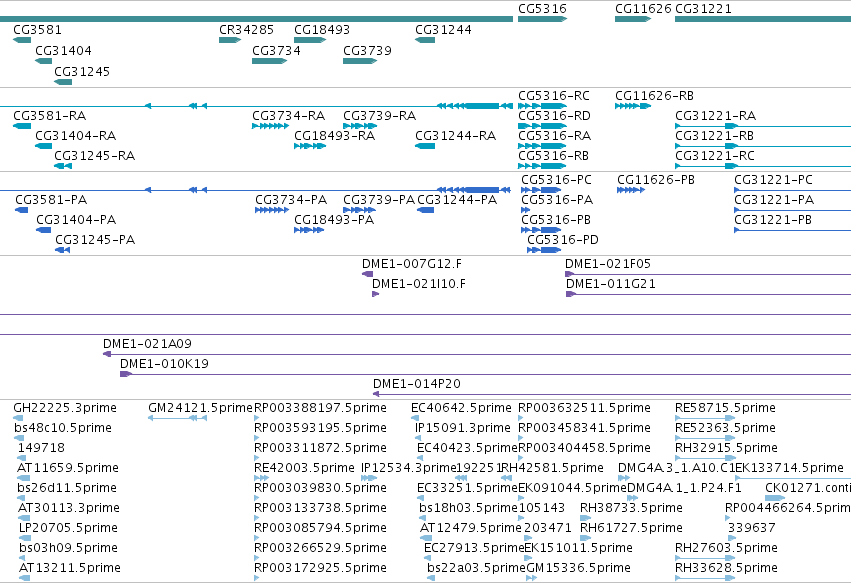The width and height of the screenshot is (851, 583).
Task: Click the CG31404 gene feature
Action: 43,61
